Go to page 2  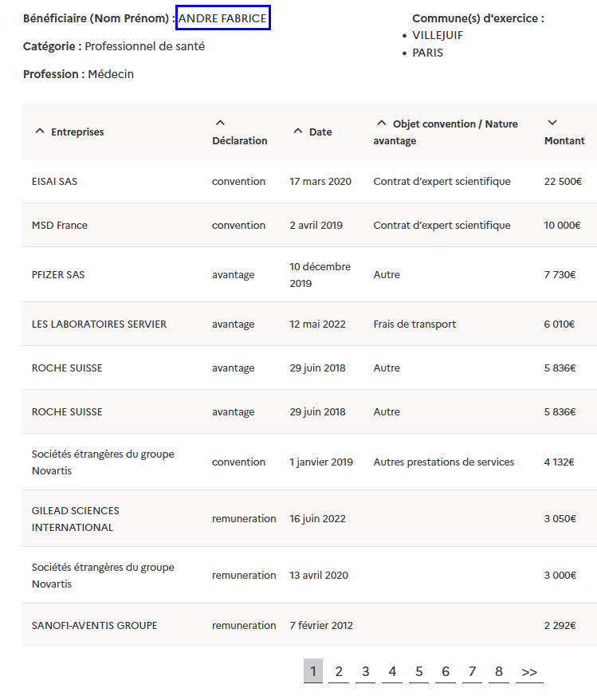339,671
